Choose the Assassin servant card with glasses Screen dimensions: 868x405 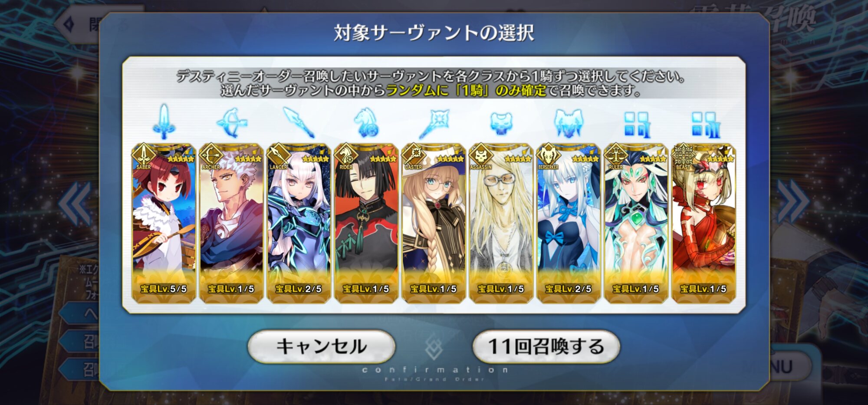(x=501, y=223)
